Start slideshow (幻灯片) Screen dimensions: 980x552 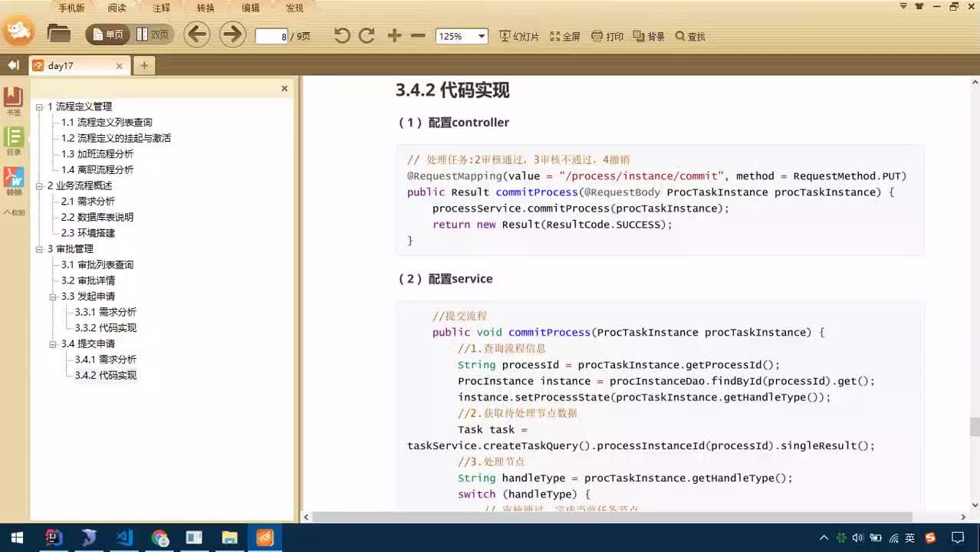click(519, 36)
